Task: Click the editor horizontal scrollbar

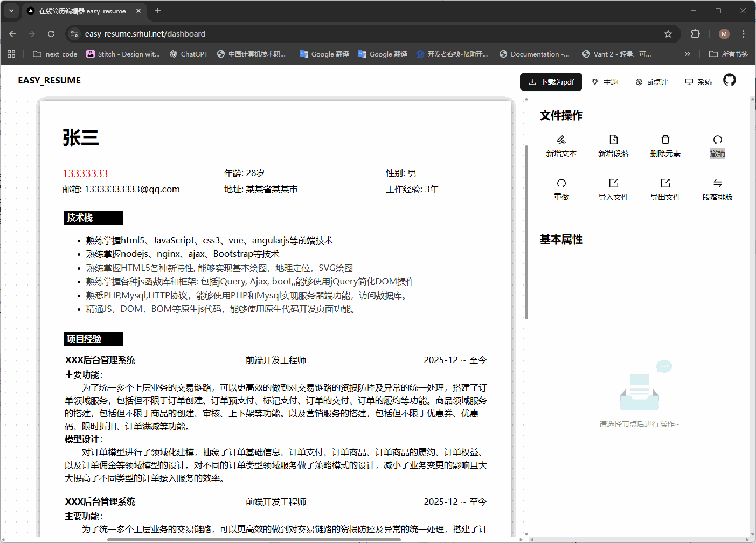Action: 254,539
